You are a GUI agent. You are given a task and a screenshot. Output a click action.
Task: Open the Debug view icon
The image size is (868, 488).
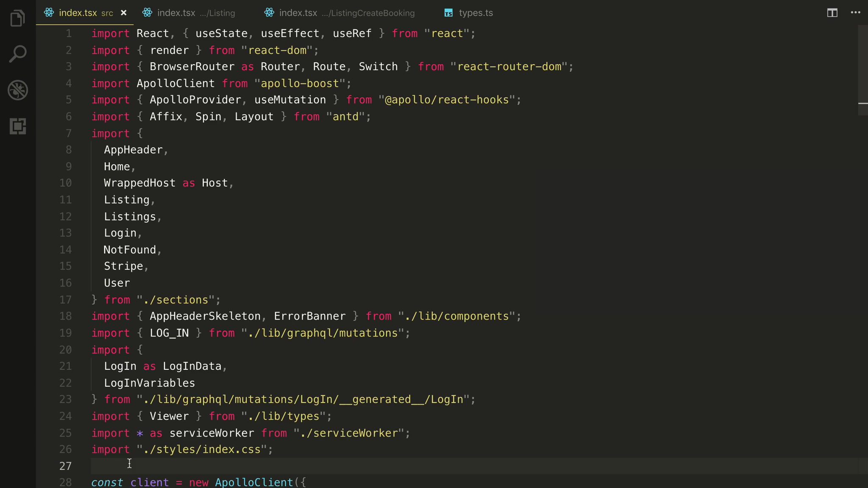pyautogui.click(x=17, y=90)
